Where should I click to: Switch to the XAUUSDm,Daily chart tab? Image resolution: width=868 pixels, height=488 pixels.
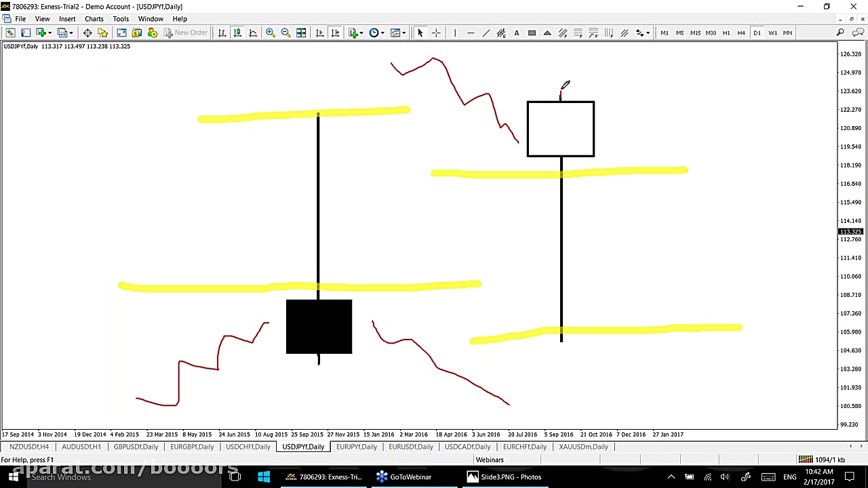[583, 447]
